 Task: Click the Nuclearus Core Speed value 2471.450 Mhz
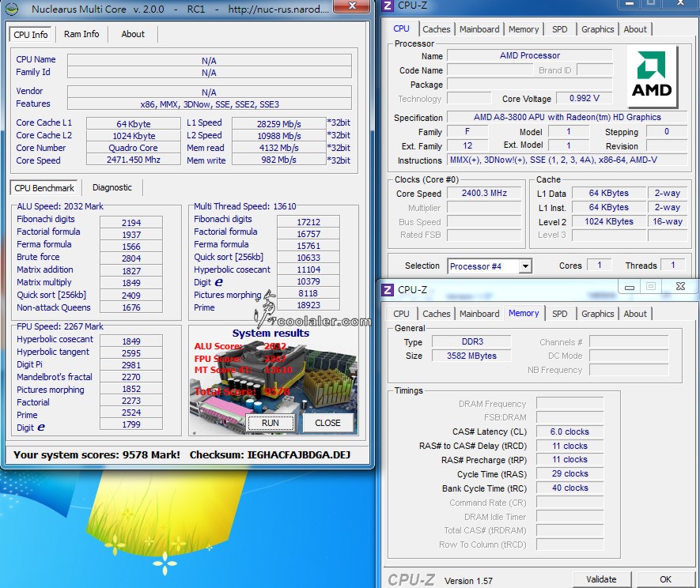pos(133,160)
